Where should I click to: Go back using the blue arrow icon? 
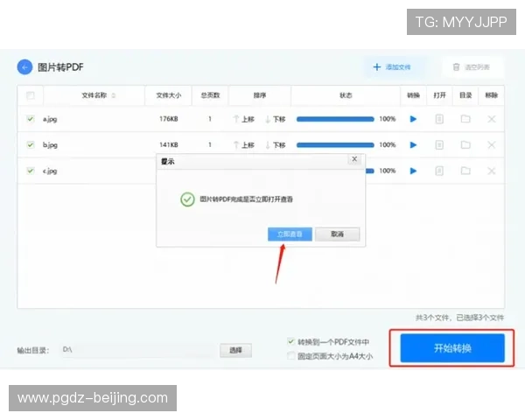pos(24,67)
